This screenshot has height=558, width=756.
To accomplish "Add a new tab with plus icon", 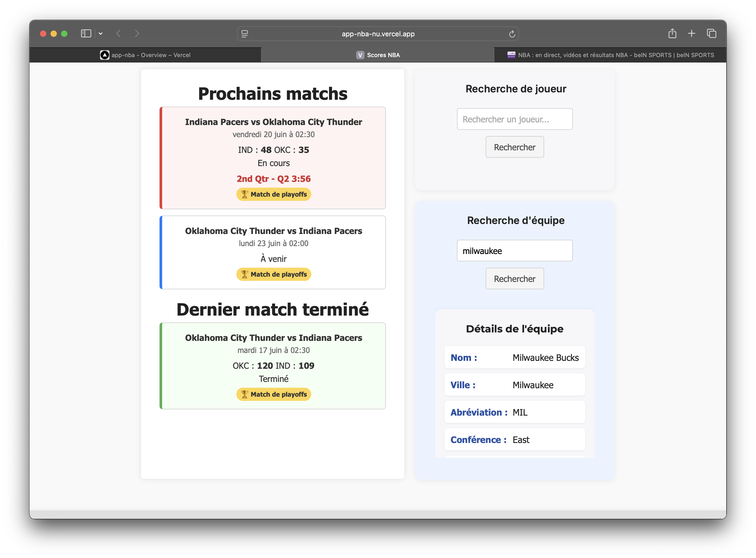I will [692, 33].
